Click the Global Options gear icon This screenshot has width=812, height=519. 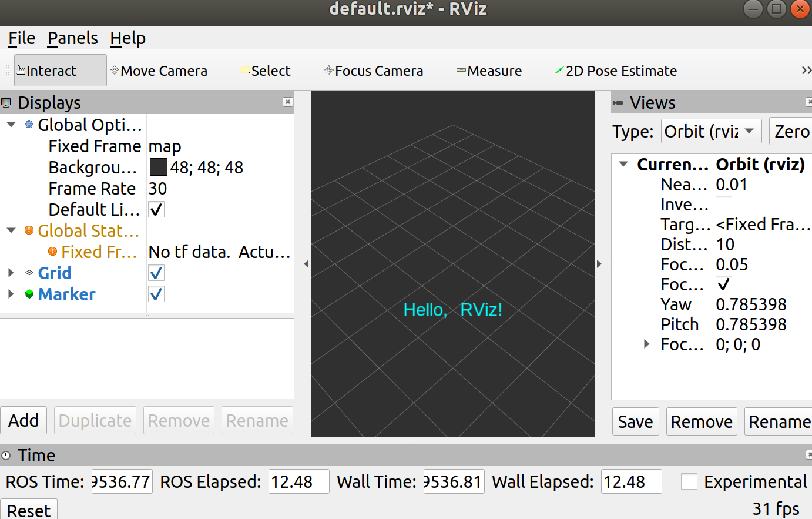pos(29,125)
